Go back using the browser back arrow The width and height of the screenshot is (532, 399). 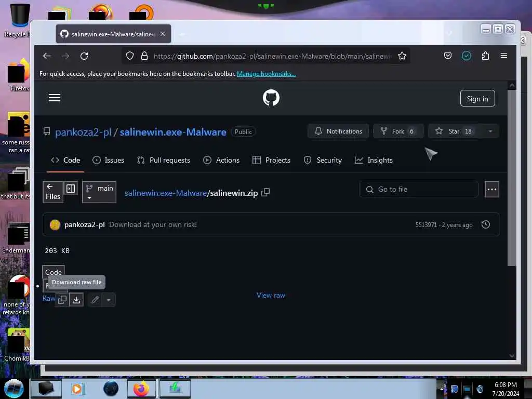[46, 56]
